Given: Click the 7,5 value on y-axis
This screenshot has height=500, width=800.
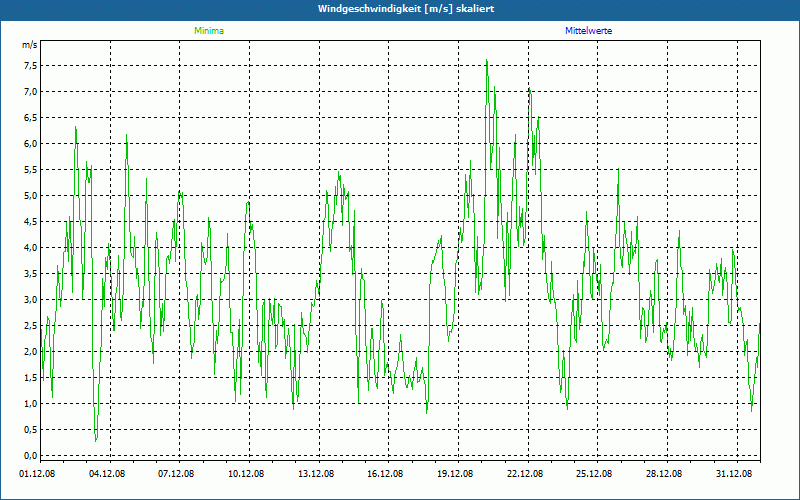Looking at the screenshot, I should [x=30, y=65].
